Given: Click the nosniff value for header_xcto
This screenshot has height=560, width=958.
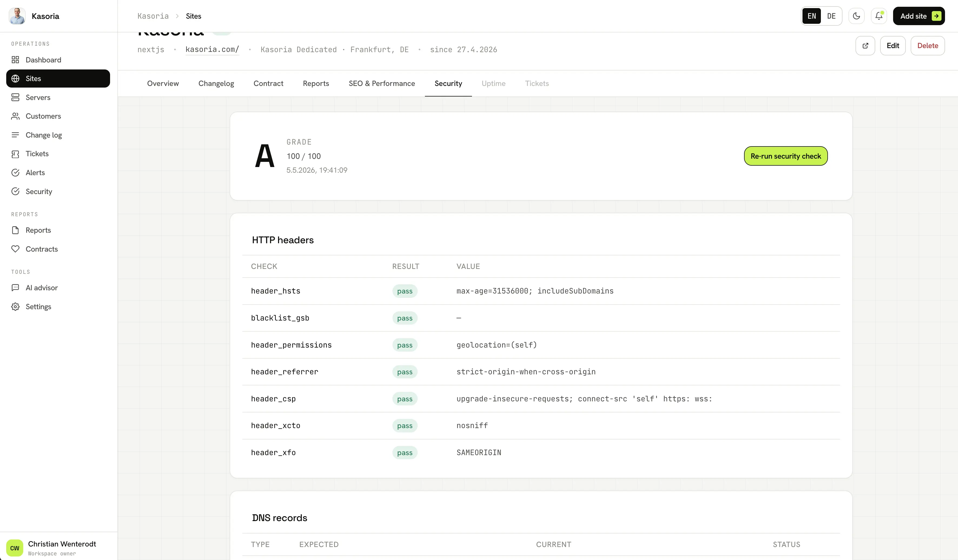Looking at the screenshot, I should [x=472, y=425].
